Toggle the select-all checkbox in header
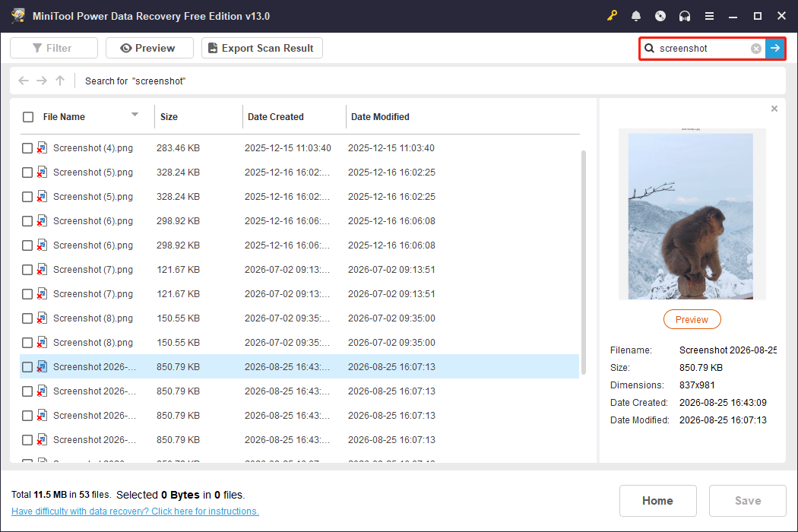Image resolution: width=798 pixels, height=532 pixels. pos(28,117)
